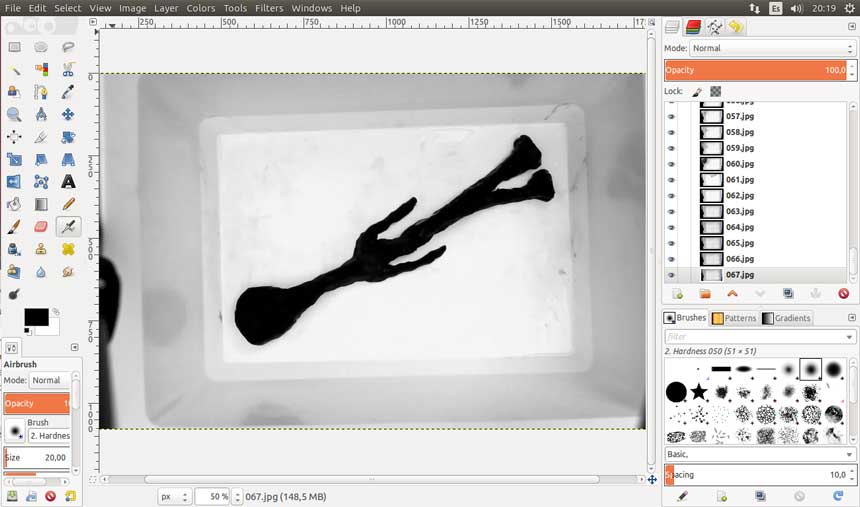This screenshot has height=507, width=860.
Task: Select the Measure compass tool
Action: coord(41,115)
